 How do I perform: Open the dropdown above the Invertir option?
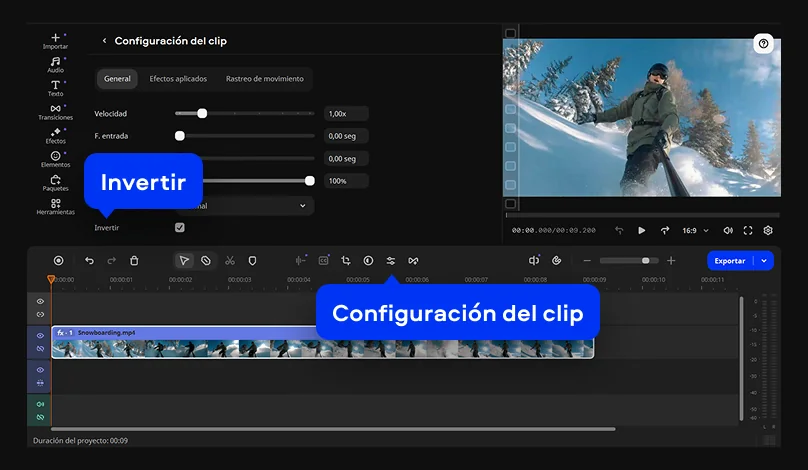click(250, 205)
